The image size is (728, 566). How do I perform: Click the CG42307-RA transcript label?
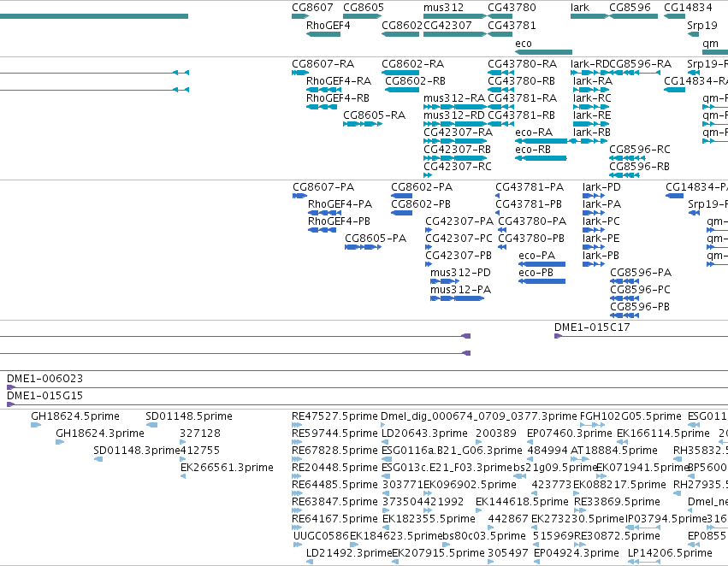pyautogui.click(x=458, y=133)
